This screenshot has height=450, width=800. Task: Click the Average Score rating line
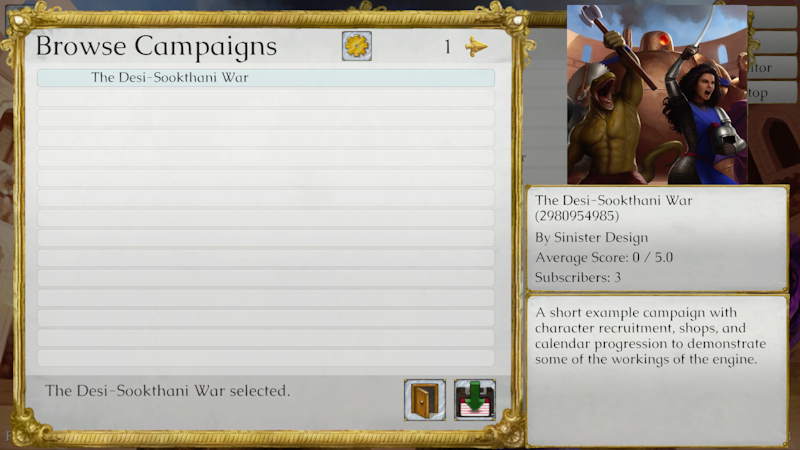click(604, 257)
